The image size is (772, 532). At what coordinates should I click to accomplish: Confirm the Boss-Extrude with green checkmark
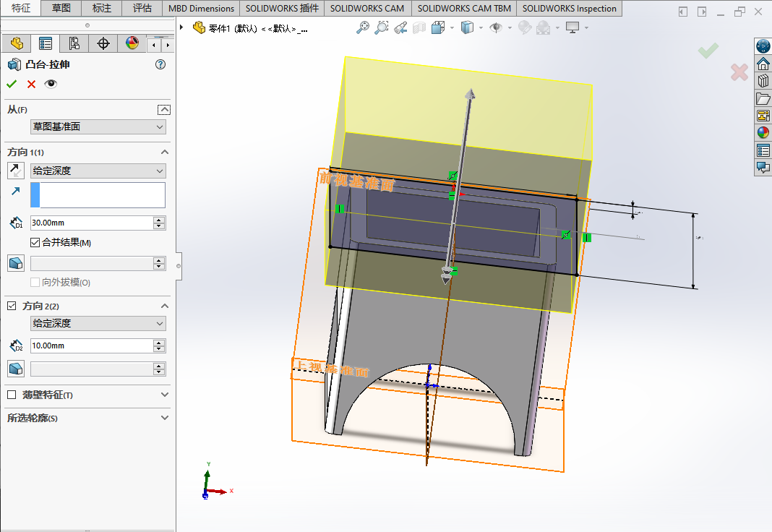point(12,85)
